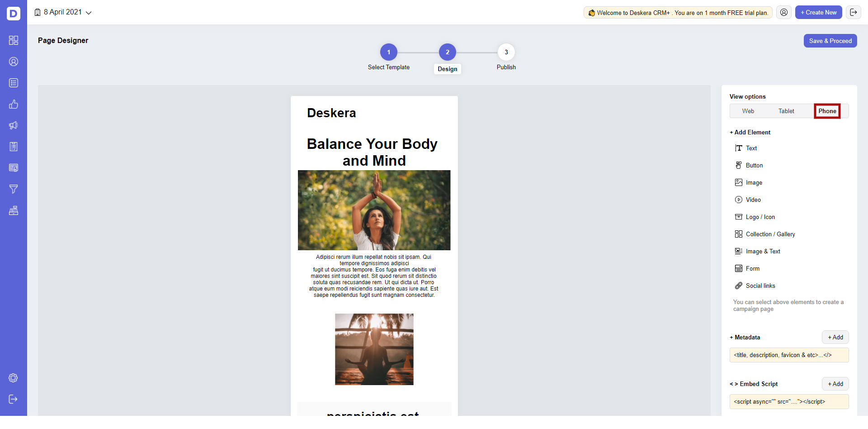
Task: Click the Adipisci rerum paragraph text
Action: 374,276
